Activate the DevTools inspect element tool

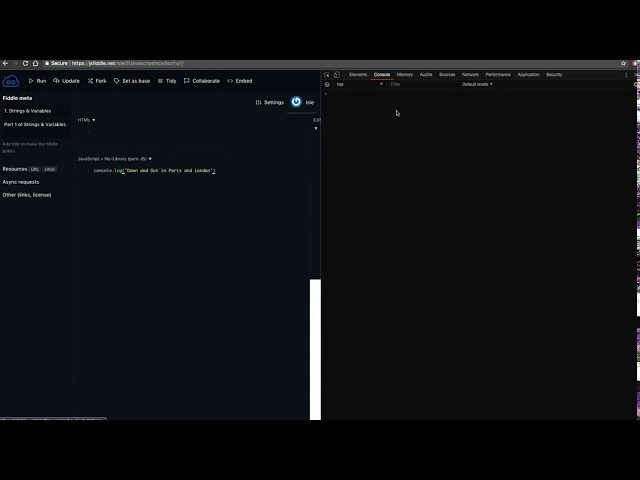327,75
